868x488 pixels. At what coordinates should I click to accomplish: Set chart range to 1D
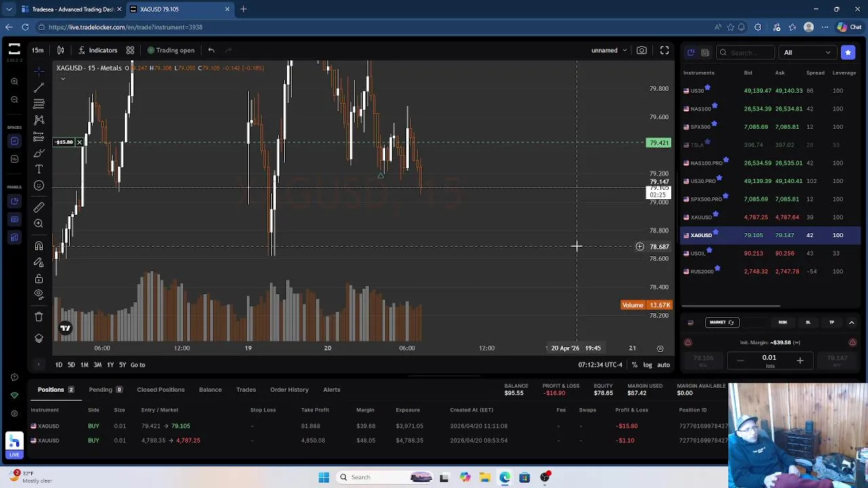[x=59, y=365]
